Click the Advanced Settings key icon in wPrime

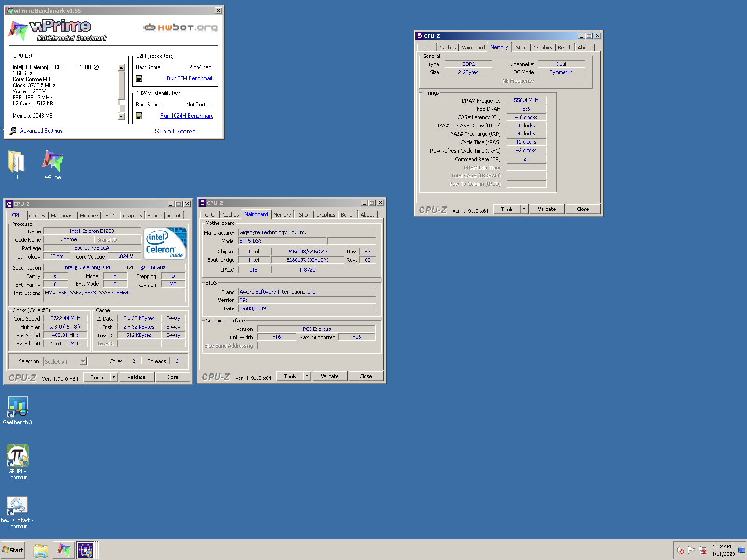click(13, 131)
